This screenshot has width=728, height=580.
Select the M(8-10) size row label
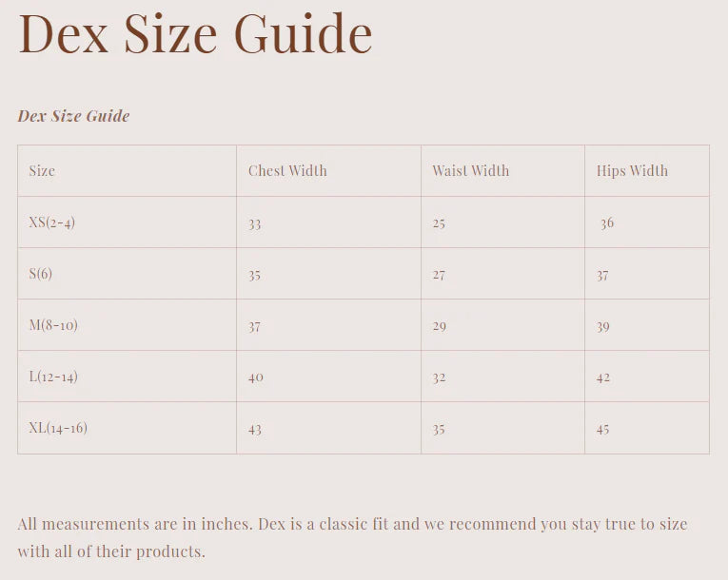pos(53,325)
